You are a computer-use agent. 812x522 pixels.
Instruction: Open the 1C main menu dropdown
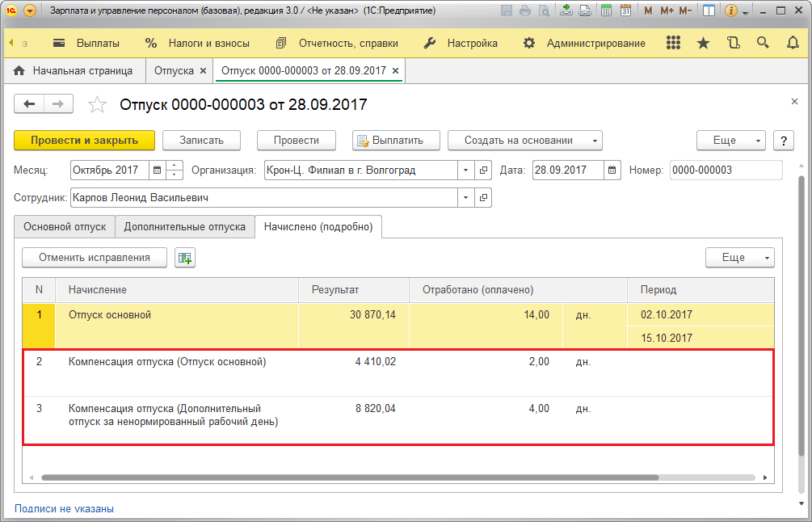pyautogui.click(x=30, y=11)
